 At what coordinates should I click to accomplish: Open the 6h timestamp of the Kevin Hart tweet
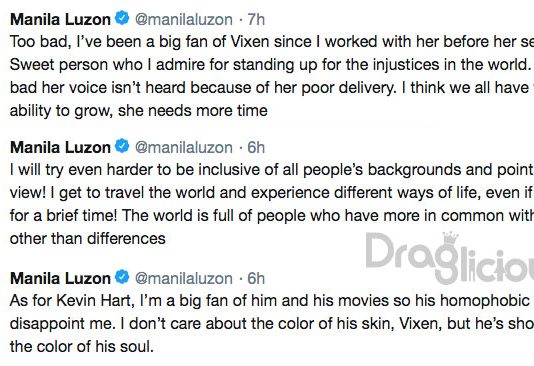256,278
